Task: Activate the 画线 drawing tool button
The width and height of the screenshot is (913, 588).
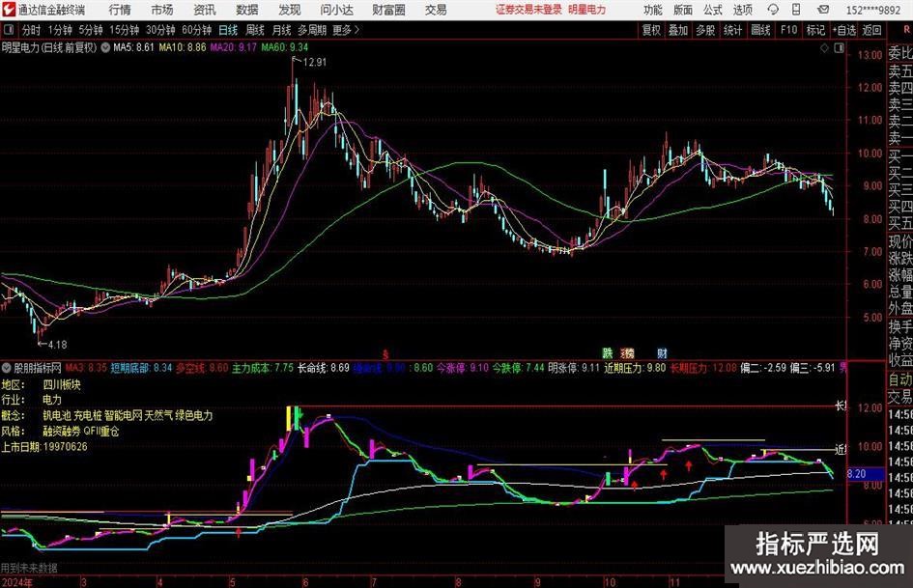Action: 760,30
